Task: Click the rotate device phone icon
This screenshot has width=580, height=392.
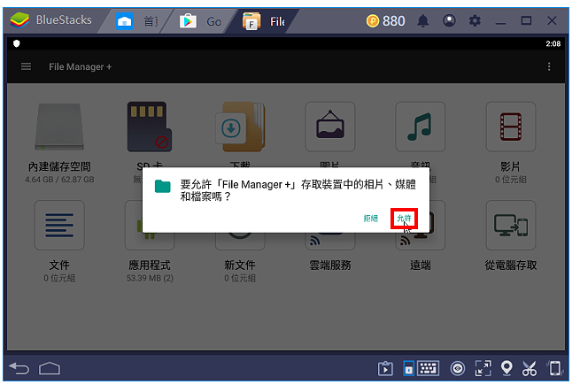Action: click(x=555, y=368)
